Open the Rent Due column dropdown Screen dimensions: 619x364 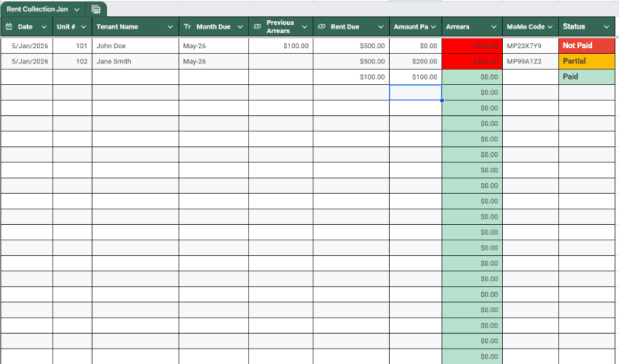coord(381,27)
